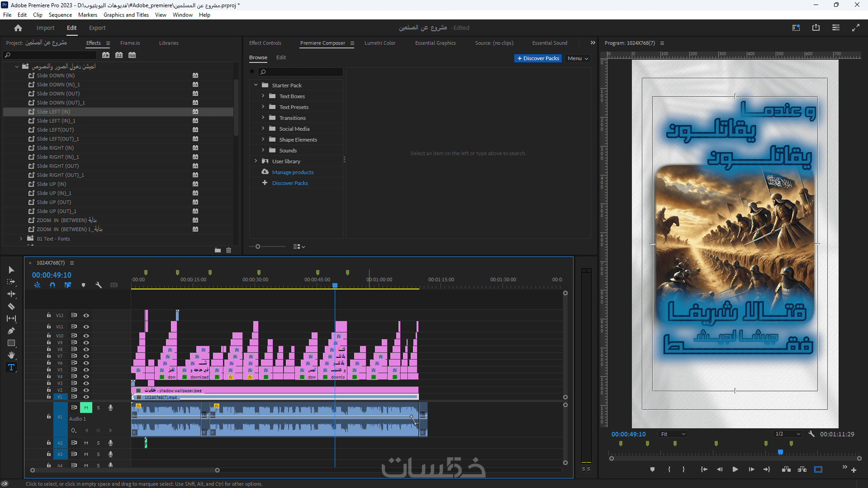This screenshot has height=488, width=868.
Task: Select the Razor tool in the timeline toolbar
Action: click(x=11, y=307)
